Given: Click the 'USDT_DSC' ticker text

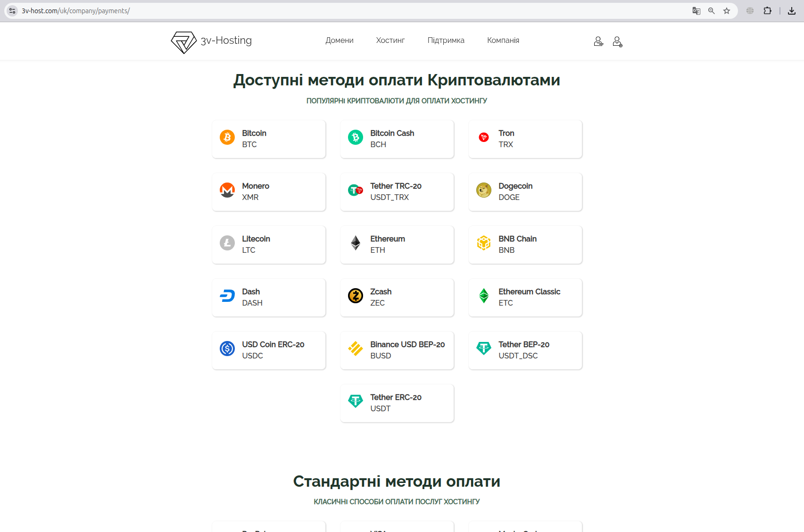Looking at the screenshot, I should click(518, 356).
